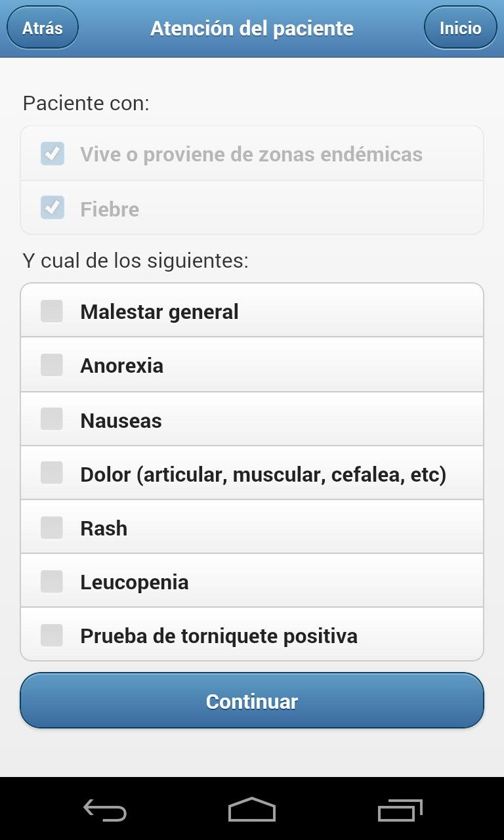Mark the Rash checkbox
The image size is (504, 840).
click(x=52, y=527)
